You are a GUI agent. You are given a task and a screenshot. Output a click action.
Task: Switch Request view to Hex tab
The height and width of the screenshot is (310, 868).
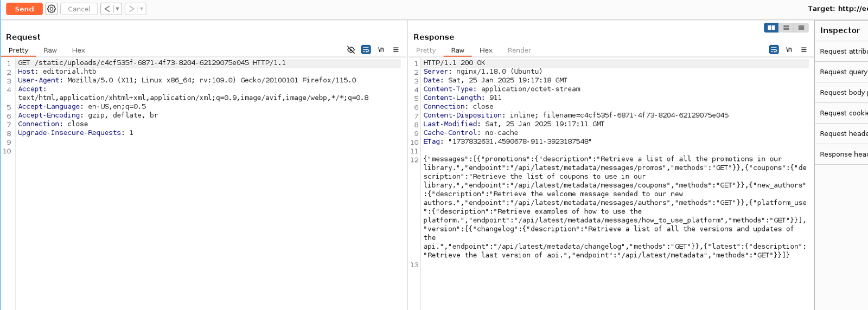point(79,50)
